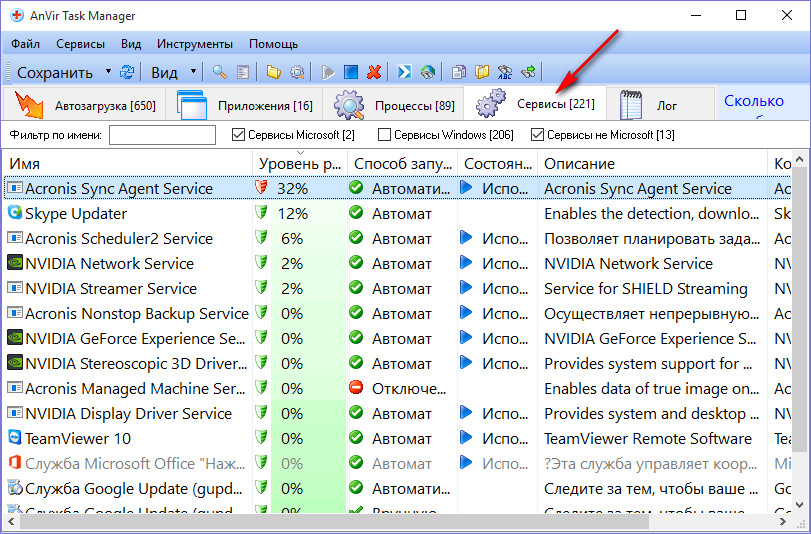Click the TeamViewer 10 row icon
This screenshot has height=534, width=811.
coord(15,438)
